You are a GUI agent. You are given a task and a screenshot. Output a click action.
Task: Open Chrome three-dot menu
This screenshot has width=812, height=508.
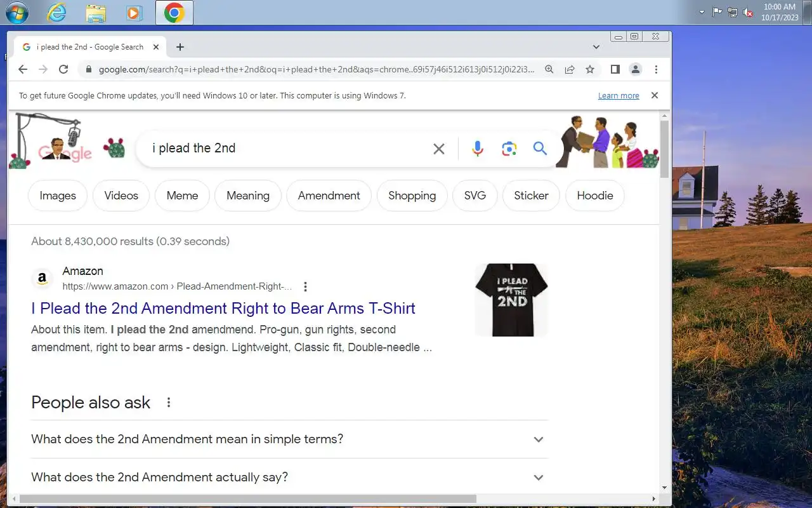[x=656, y=69]
